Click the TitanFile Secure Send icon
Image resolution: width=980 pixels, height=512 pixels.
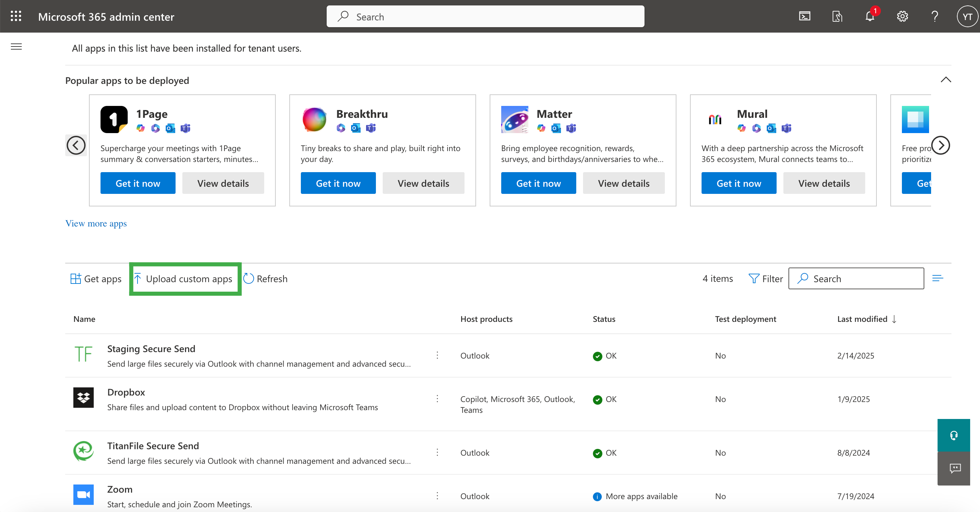(83, 451)
